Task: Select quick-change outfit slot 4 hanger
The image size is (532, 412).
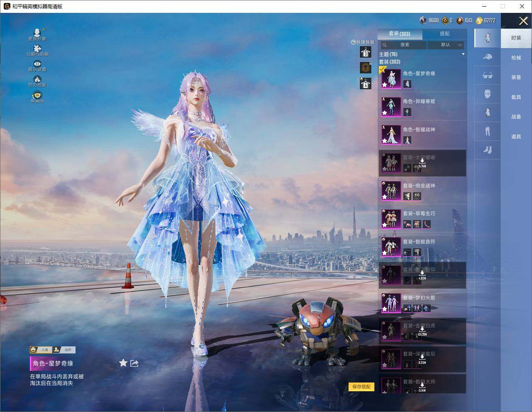Action: pyautogui.click(x=365, y=83)
